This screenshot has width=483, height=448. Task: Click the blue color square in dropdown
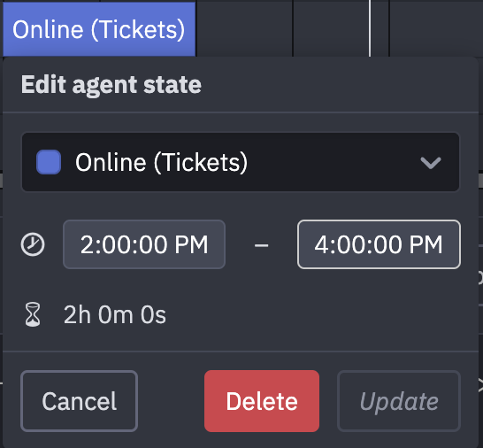49,162
